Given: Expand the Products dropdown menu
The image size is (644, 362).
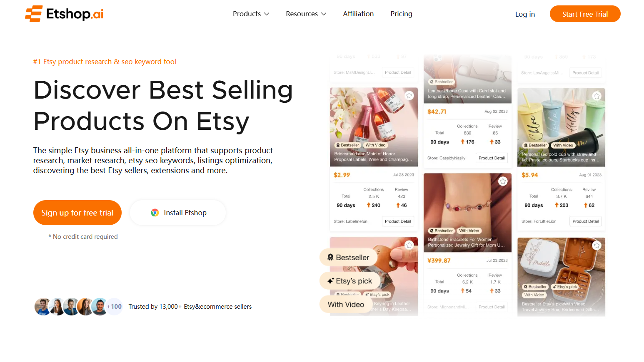Looking at the screenshot, I should 251,14.
